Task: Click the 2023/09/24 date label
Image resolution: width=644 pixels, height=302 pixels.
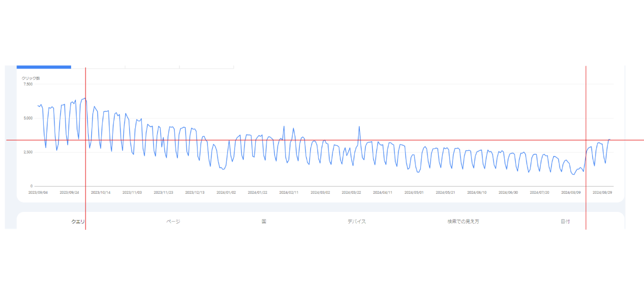Action: 70,192
